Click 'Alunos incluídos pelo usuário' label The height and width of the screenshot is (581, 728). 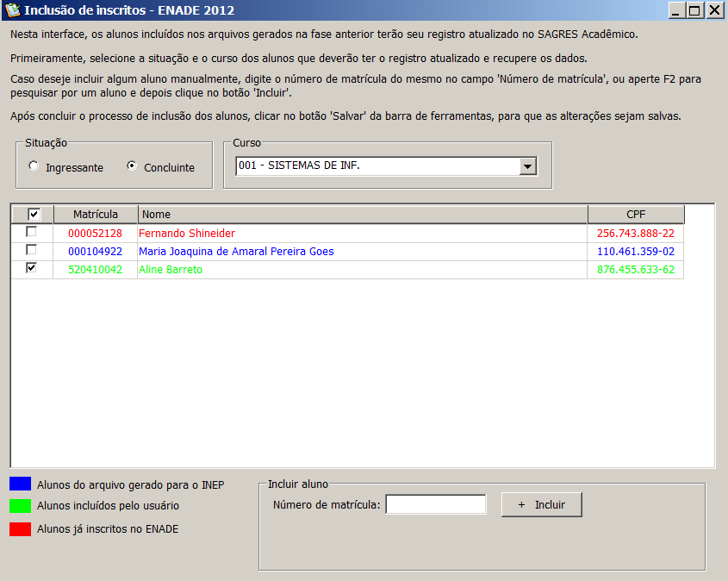coord(108,506)
